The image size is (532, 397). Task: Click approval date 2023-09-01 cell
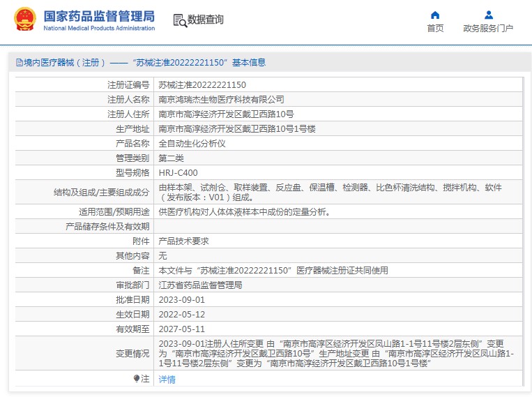click(182, 299)
